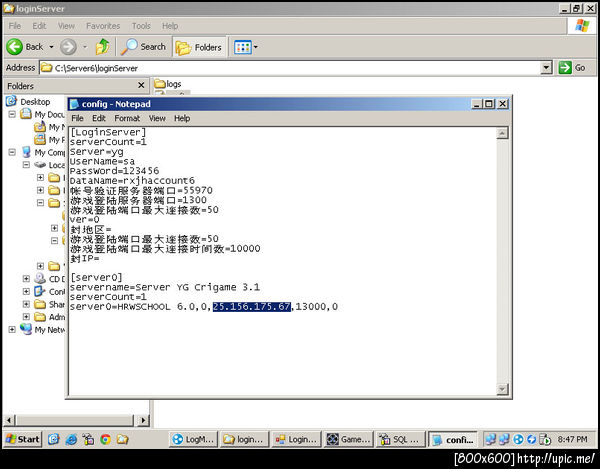This screenshot has height=469, width=600.
Task: Select the CD Drive icon in tree
Action: click(x=40, y=278)
